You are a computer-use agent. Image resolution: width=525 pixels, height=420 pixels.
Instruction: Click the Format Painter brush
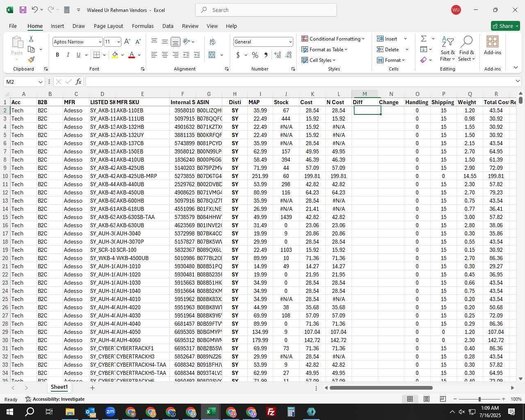tap(31, 59)
